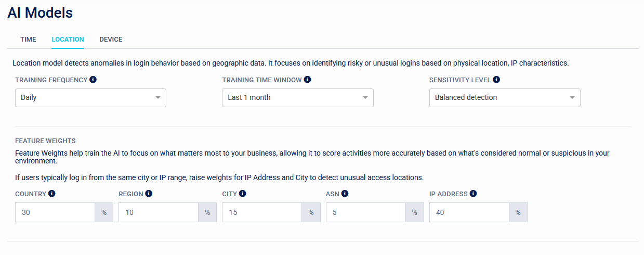Click the percent suffix on IP Address field
Image resolution: width=644 pixels, height=255 pixels.
pyautogui.click(x=518, y=212)
